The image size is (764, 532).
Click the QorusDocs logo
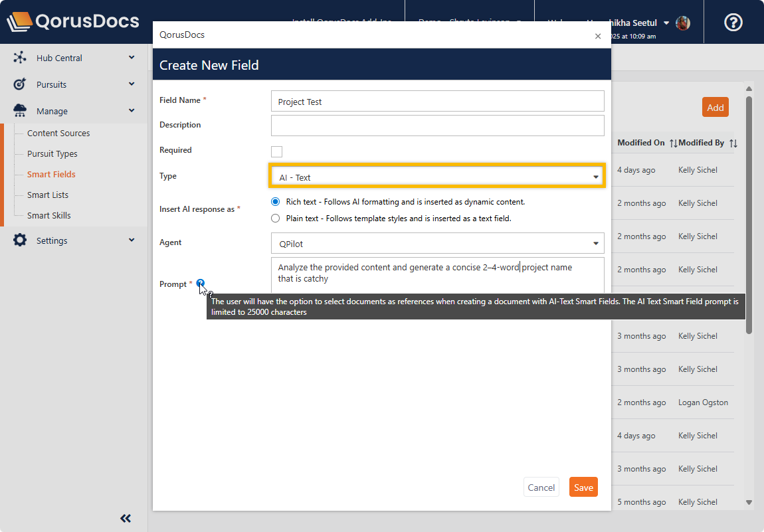click(x=73, y=21)
